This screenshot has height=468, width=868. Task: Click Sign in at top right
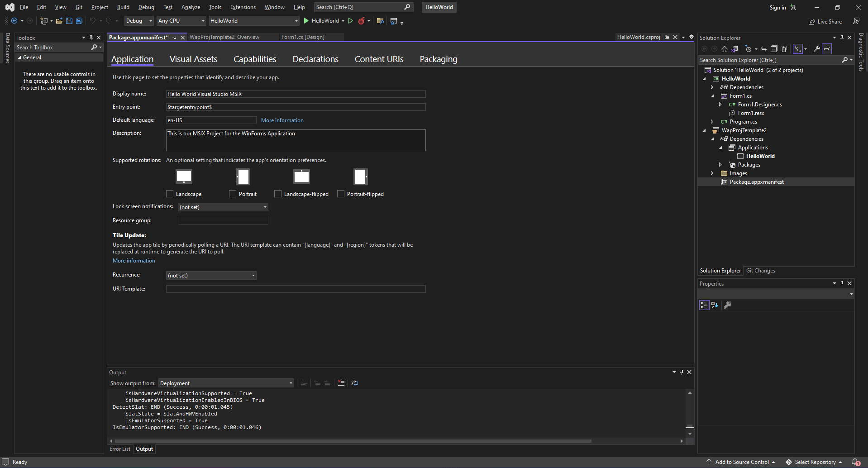(x=777, y=8)
